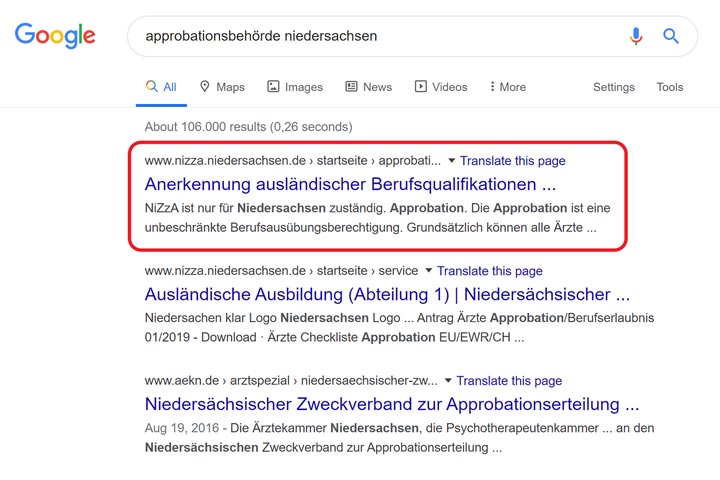Click in the search query field

click(370, 36)
